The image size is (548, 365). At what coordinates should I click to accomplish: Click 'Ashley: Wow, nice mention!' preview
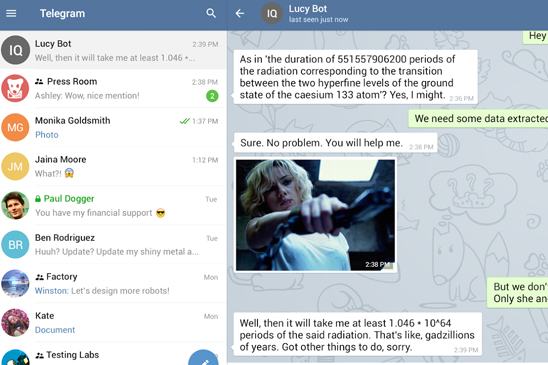click(87, 95)
